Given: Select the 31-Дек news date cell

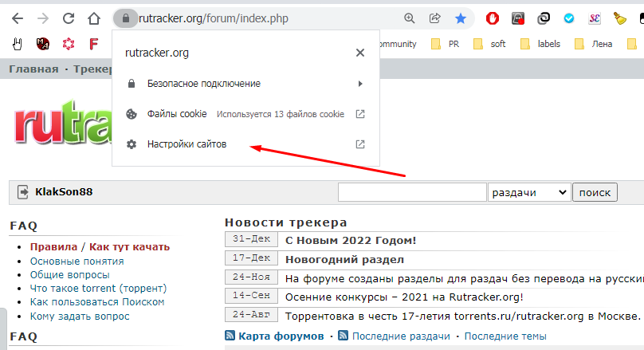Looking at the screenshot, I should (251, 239).
